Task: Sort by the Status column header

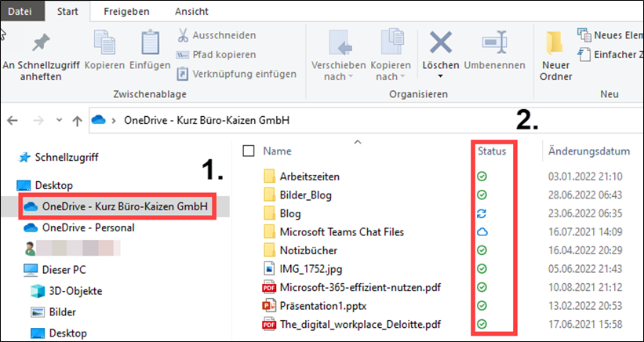Action: (x=492, y=151)
